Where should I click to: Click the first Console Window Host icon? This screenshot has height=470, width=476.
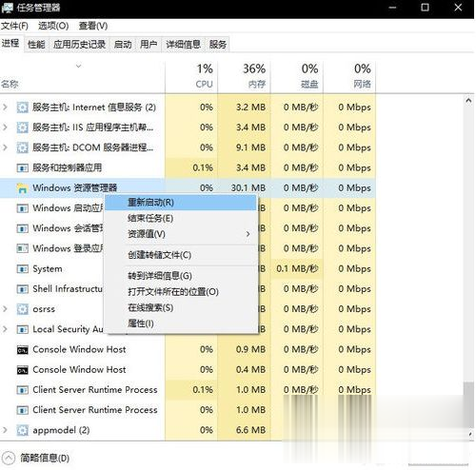pyautogui.click(x=22, y=350)
